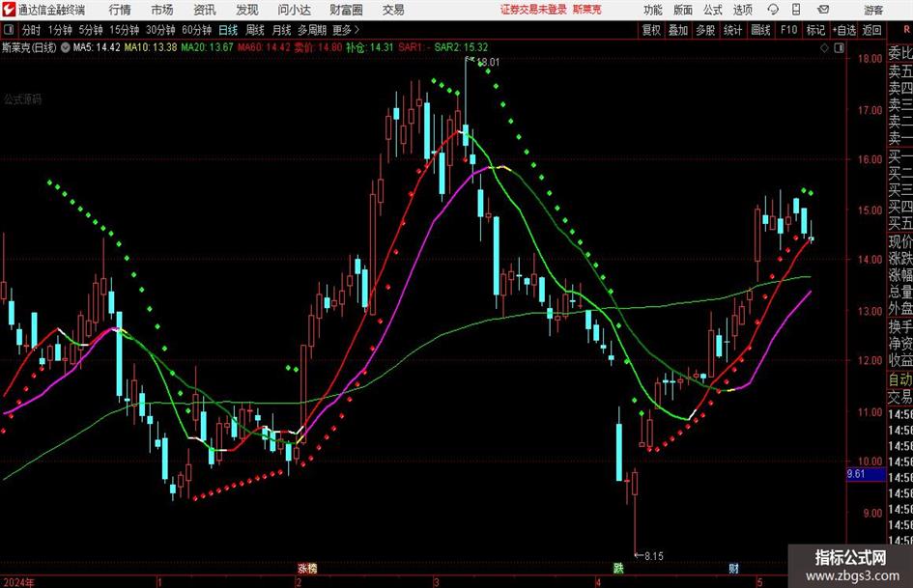This screenshot has width=913, height=588.
Task: Click the 叠加 overlay toolbar button
Action: 678,30
